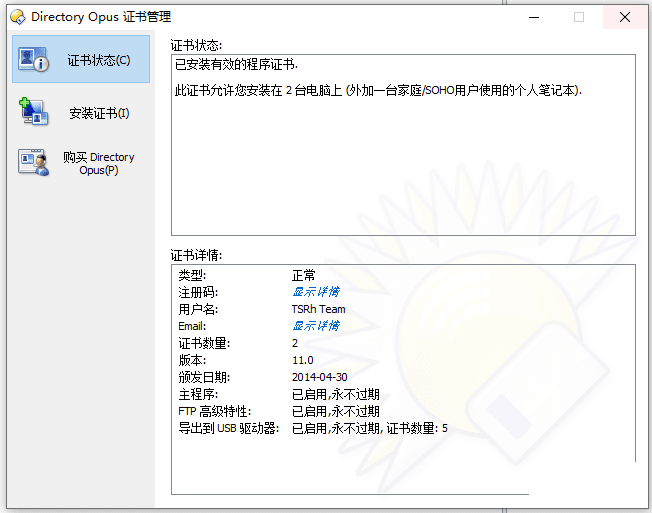
Task: Click the 购买 Directory Opus icon
Action: click(33, 163)
